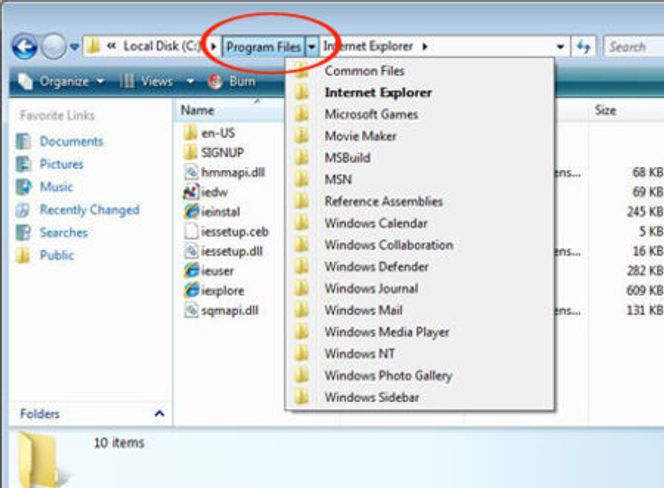
Task: Open Searches in Favorite Links
Action: [64, 233]
